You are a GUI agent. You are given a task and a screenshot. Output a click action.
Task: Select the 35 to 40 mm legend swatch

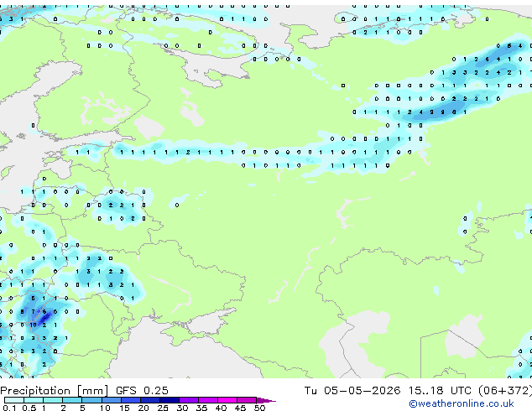click(x=207, y=400)
